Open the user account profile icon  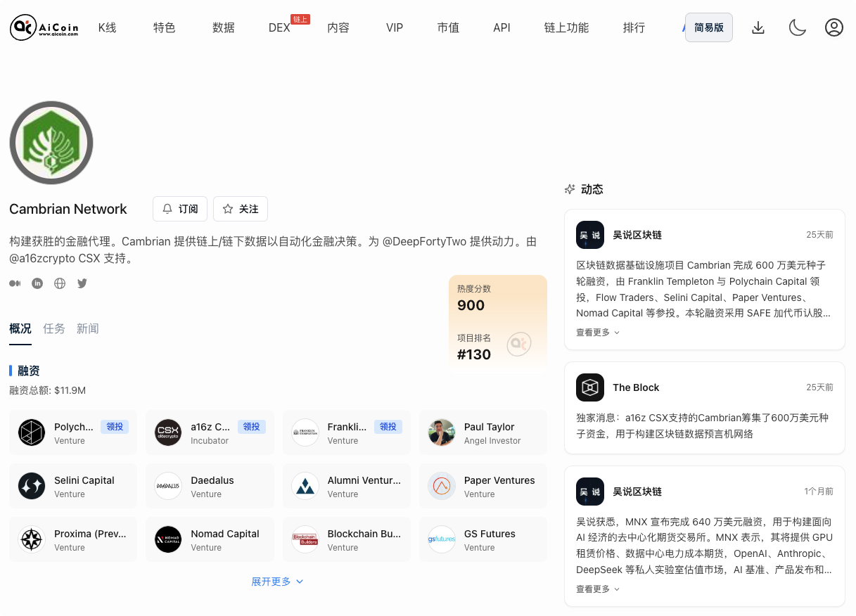(x=834, y=27)
